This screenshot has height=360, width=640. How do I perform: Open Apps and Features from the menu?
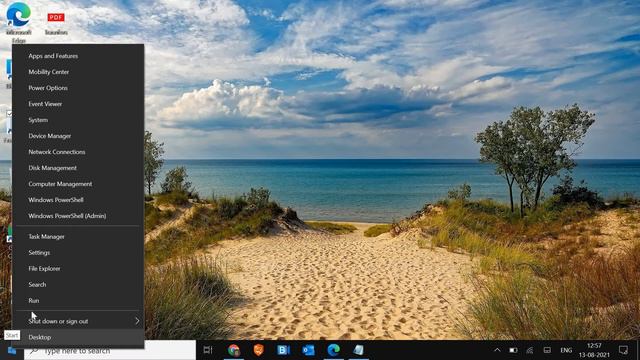click(78, 56)
